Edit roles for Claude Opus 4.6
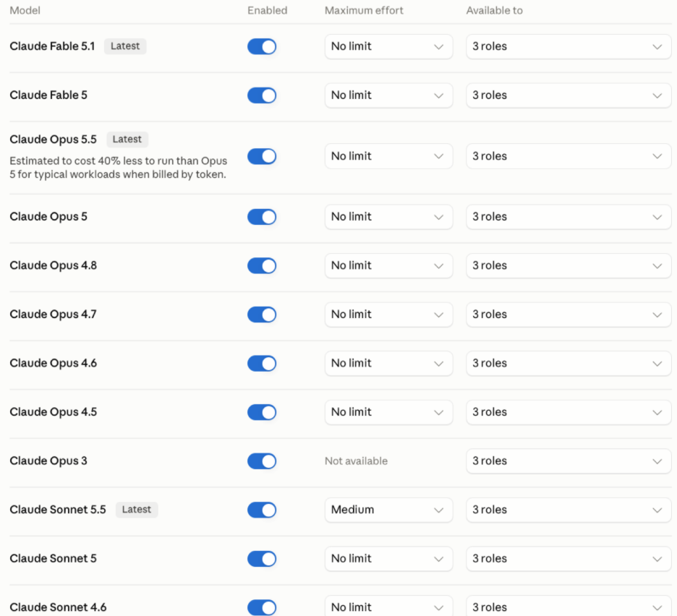This screenshot has width=677, height=616. tap(569, 363)
